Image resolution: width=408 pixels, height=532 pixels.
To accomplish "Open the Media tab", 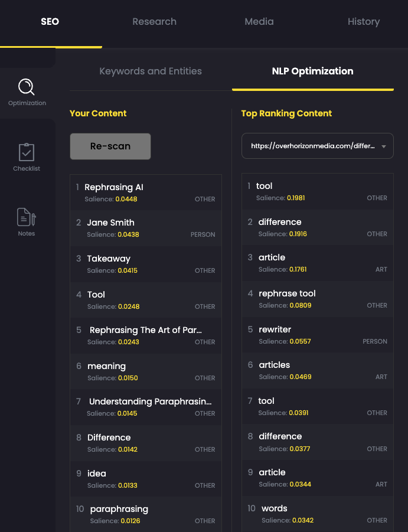I will click(x=259, y=22).
